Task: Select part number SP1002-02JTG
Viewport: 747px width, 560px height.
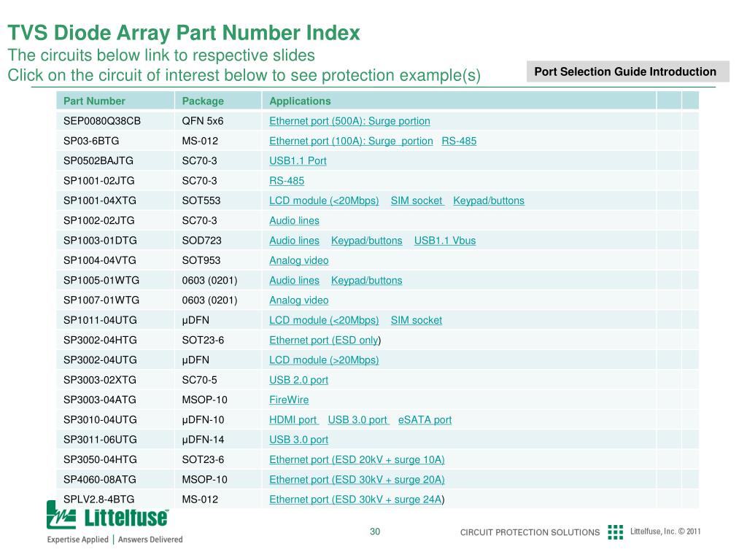Action: click(x=98, y=221)
